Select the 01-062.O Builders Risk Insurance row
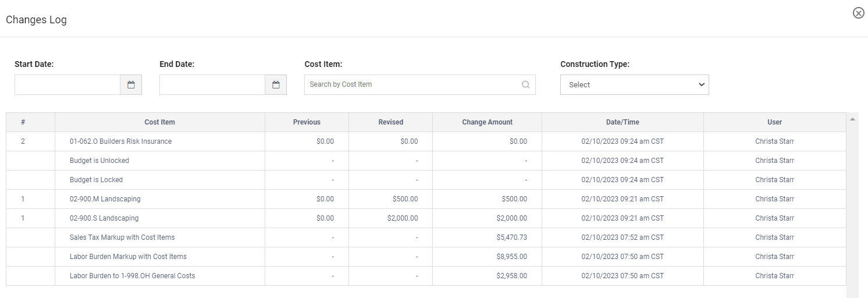 tap(120, 141)
